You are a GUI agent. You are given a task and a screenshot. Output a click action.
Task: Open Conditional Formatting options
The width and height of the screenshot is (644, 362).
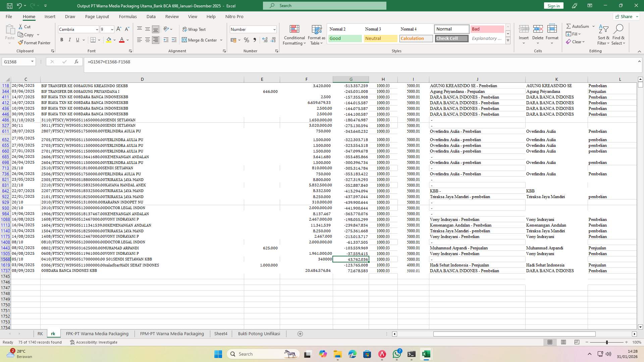(294, 35)
